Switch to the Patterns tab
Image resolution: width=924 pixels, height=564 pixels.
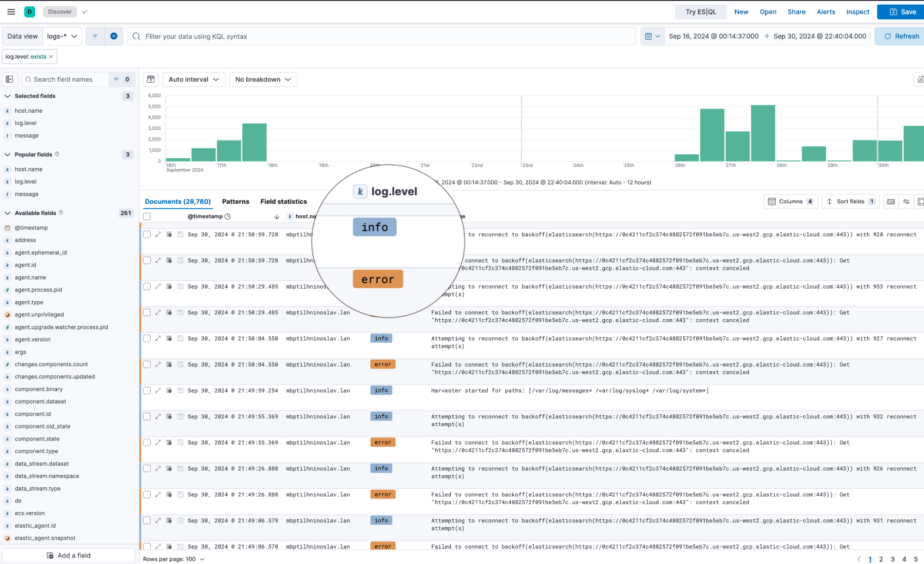[x=235, y=201]
